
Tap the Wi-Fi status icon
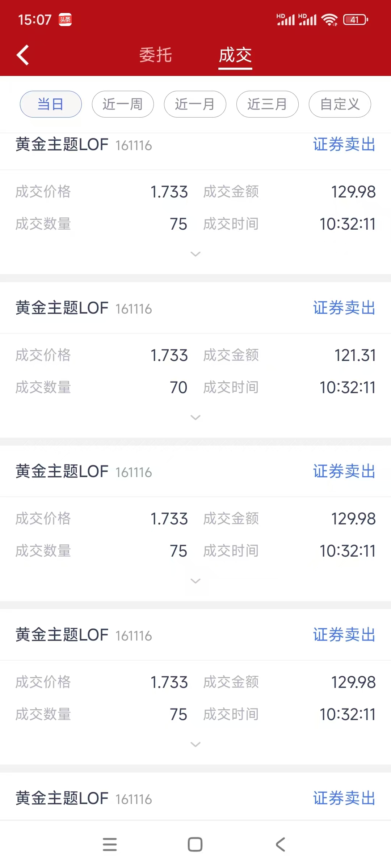point(329,20)
